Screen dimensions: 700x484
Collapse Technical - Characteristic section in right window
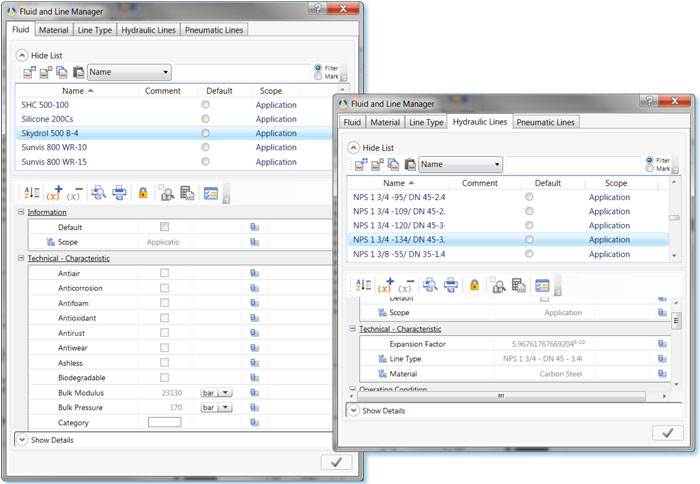tap(352, 329)
